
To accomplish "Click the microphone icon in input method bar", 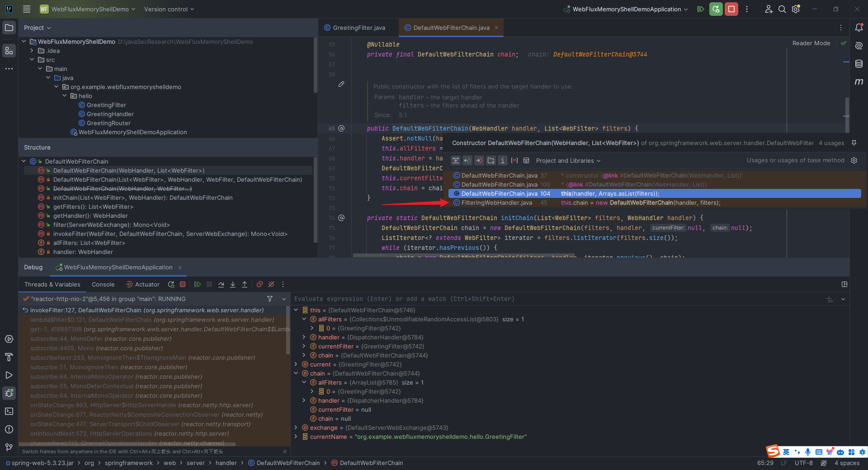I will 808,451.
